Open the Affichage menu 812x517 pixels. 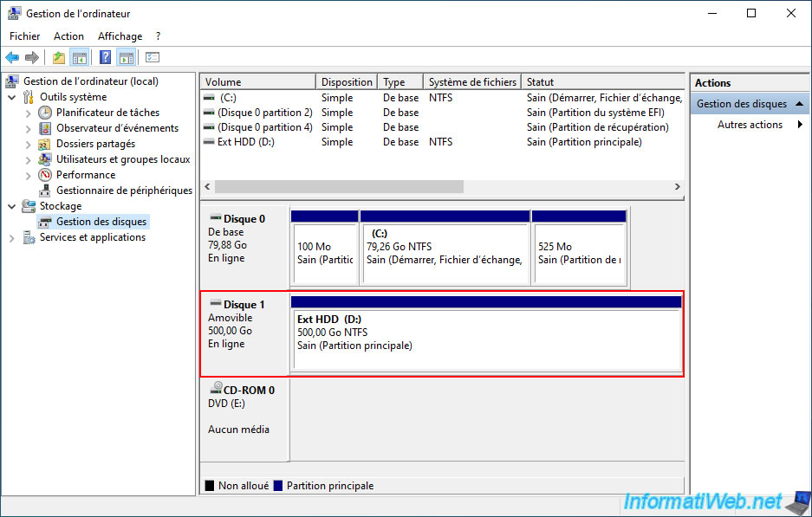120,36
